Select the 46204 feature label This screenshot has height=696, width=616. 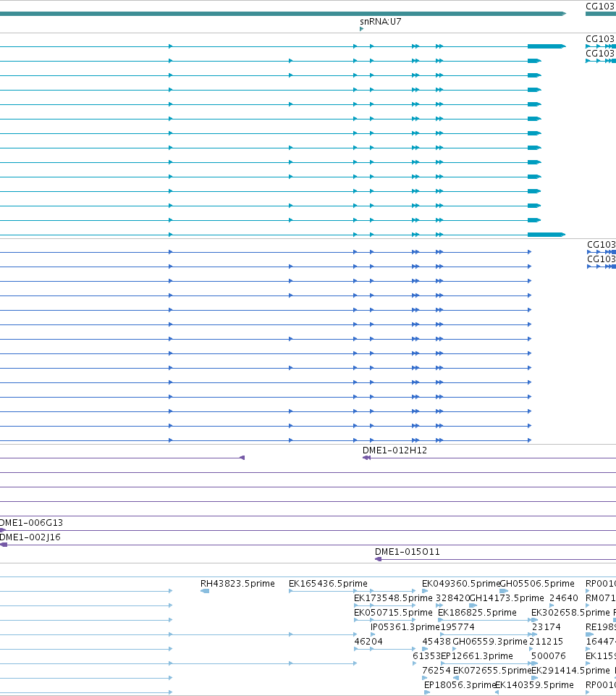(x=368, y=642)
